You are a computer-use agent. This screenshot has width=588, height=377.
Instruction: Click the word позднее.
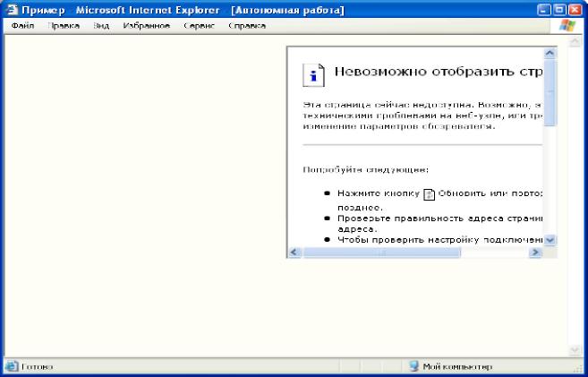[360, 208]
